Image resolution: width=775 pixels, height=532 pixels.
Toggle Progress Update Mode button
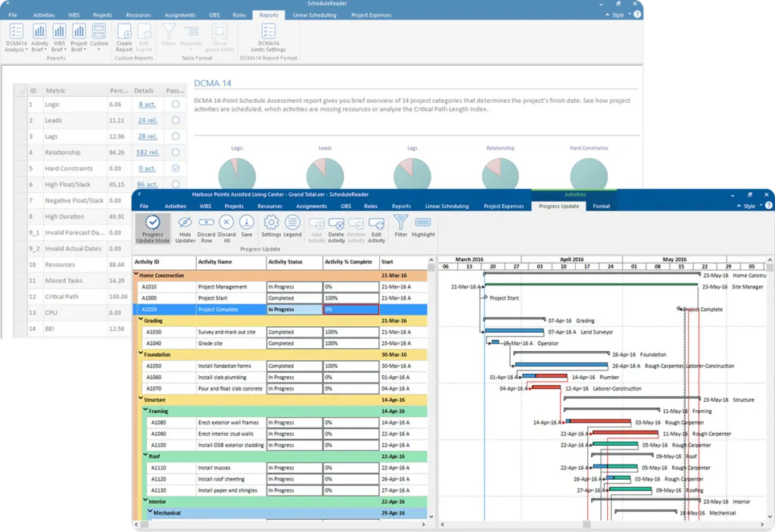(153, 229)
